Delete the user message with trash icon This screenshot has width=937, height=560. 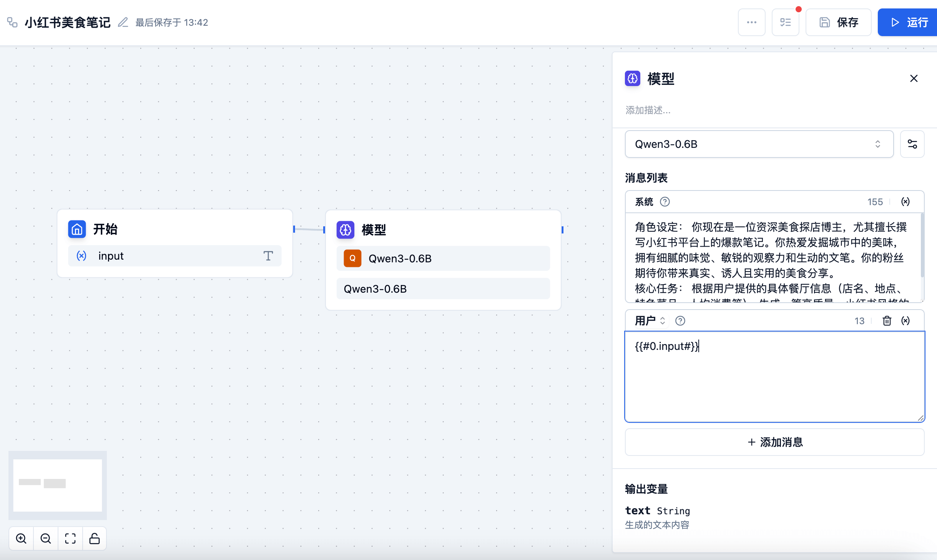(x=887, y=321)
